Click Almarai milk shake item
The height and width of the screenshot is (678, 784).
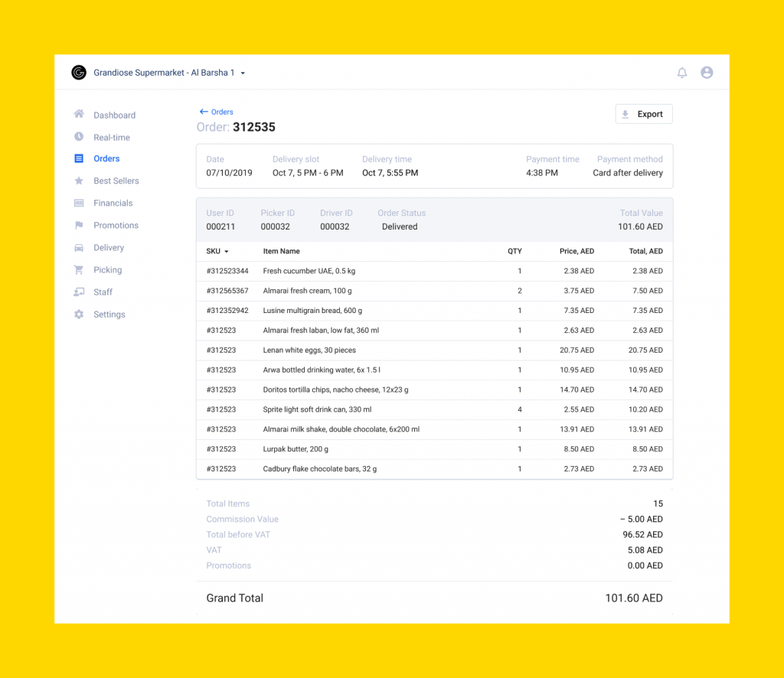341,429
